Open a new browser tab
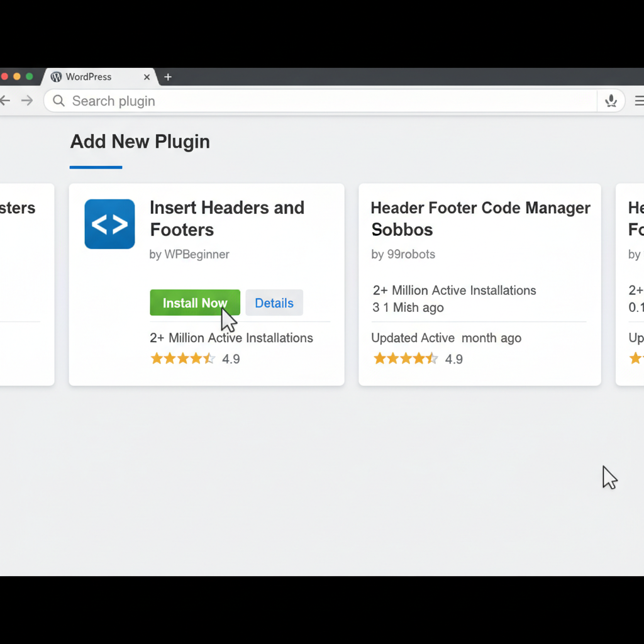The height and width of the screenshot is (644, 644). [x=167, y=77]
